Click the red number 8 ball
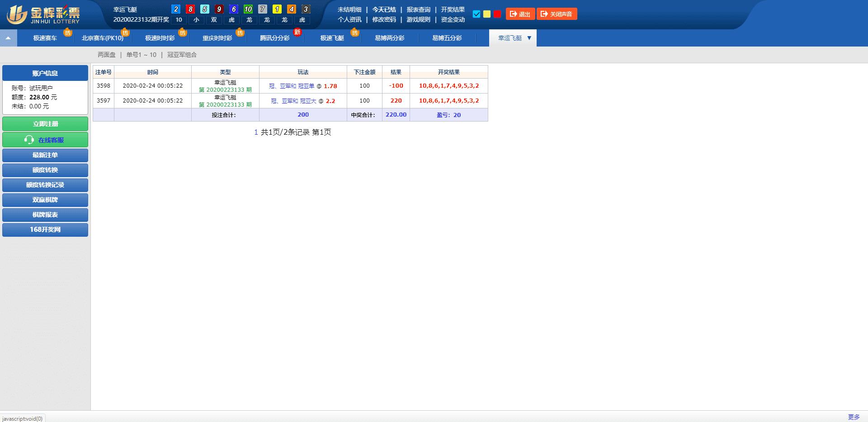The height and width of the screenshot is (422, 868). 190,9
